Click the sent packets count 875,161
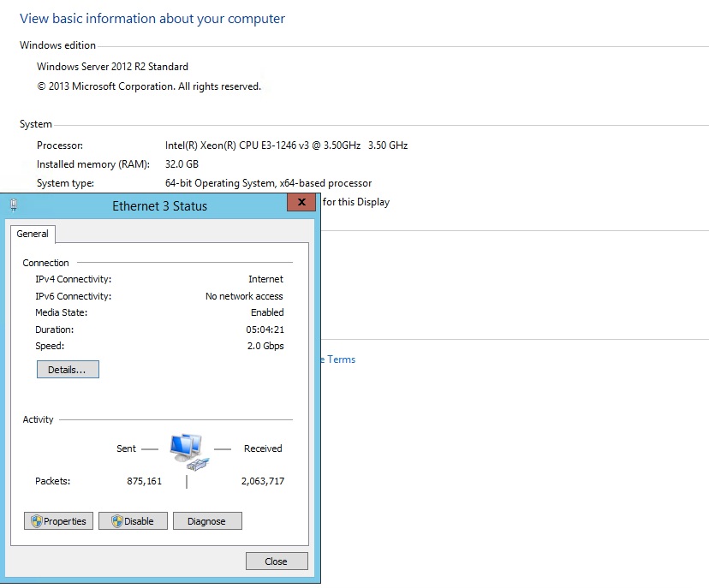The image size is (709, 588). pyautogui.click(x=144, y=481)
